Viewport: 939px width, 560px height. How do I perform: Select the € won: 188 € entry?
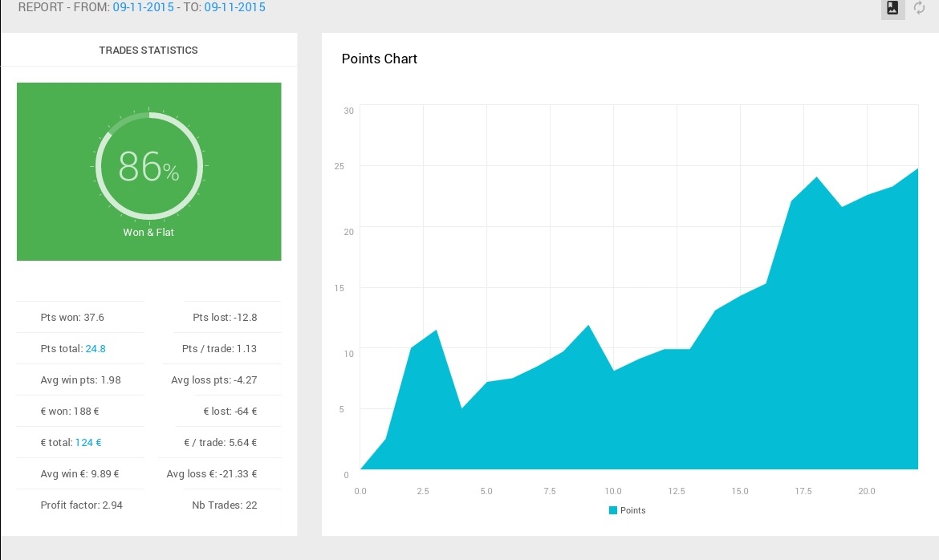click(70, 412)
